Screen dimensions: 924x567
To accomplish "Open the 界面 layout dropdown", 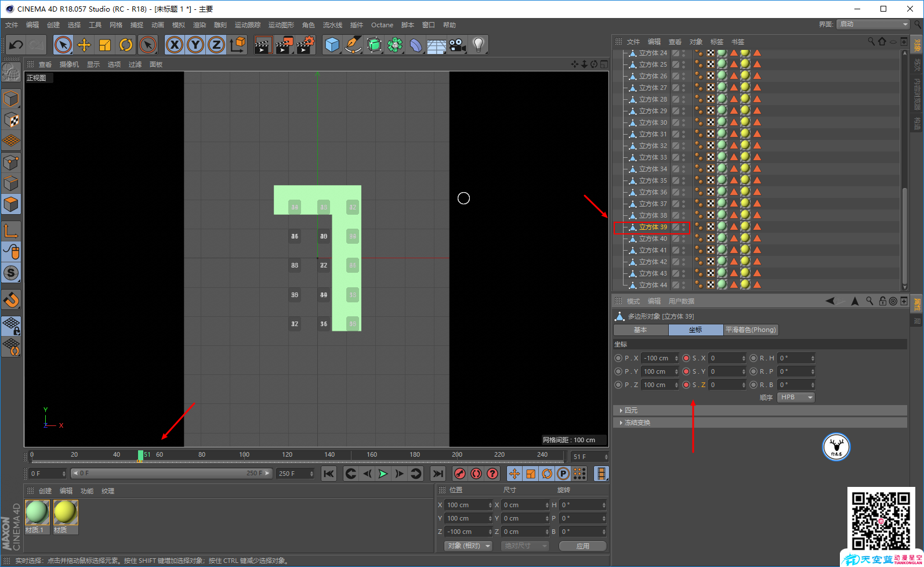I will [874, 24].
